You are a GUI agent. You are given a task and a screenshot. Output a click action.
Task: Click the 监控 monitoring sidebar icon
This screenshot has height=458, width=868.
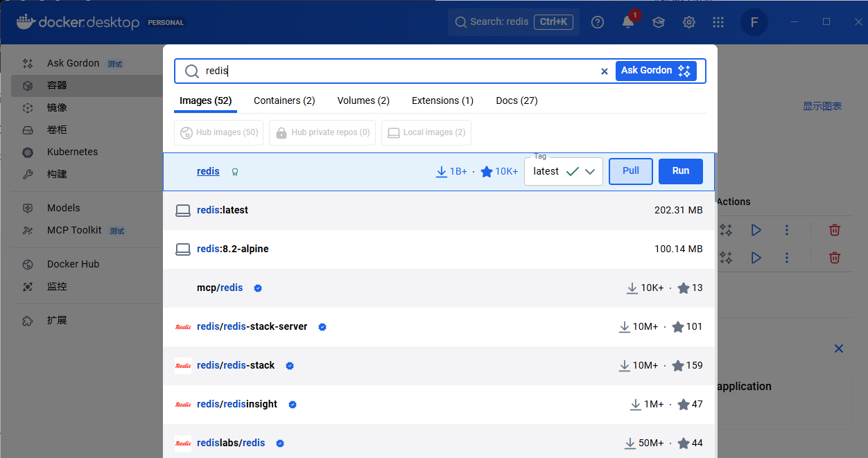point(28,286)
